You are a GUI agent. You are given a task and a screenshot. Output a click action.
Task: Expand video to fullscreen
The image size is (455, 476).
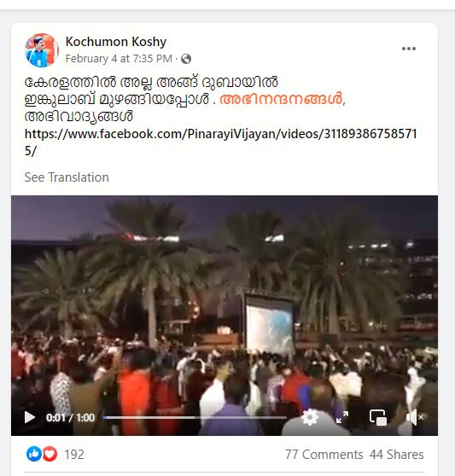coord(342,417)
